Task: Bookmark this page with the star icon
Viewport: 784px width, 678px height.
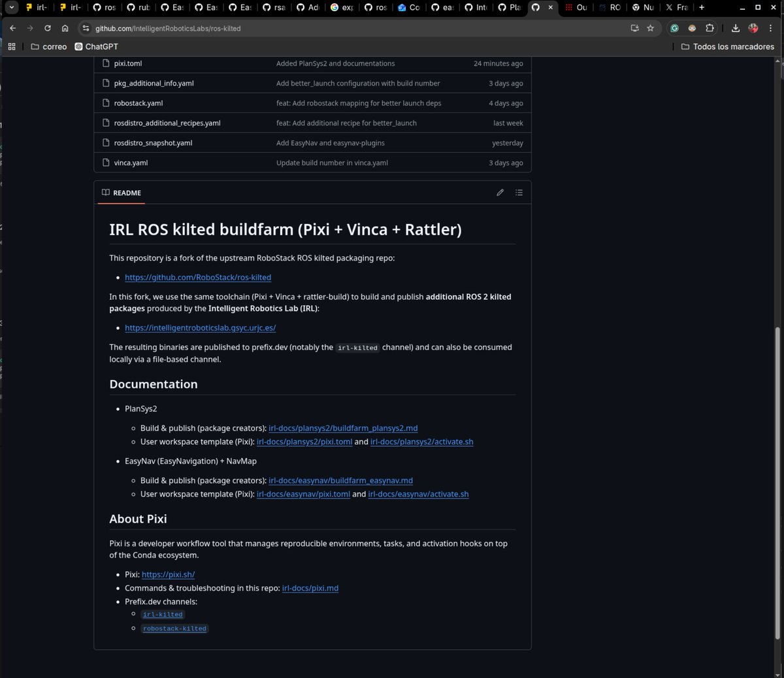Action: 650,28
